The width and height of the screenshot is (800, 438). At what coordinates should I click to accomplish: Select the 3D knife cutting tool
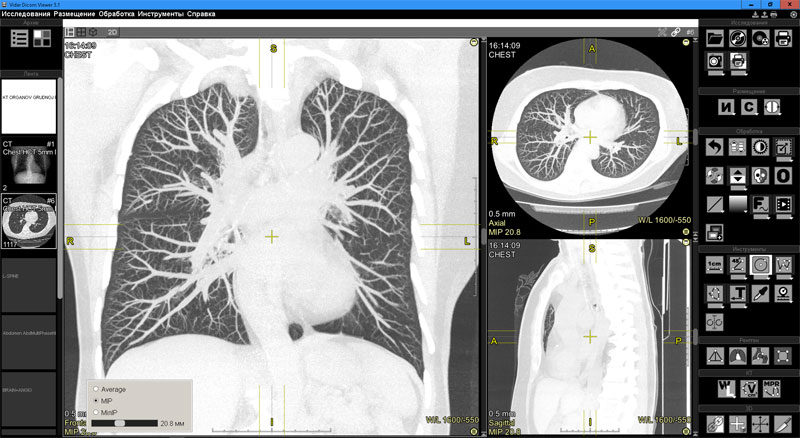click(x=783, y=424)
